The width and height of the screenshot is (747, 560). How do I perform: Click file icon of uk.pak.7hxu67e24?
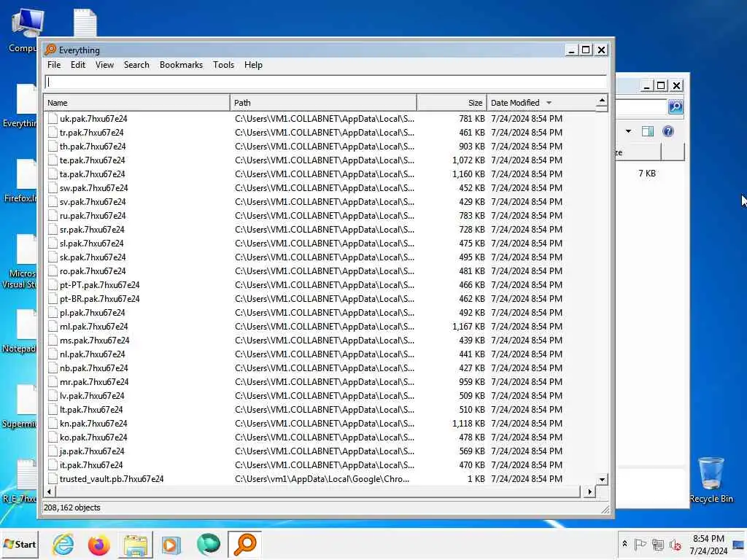(53, 119)
